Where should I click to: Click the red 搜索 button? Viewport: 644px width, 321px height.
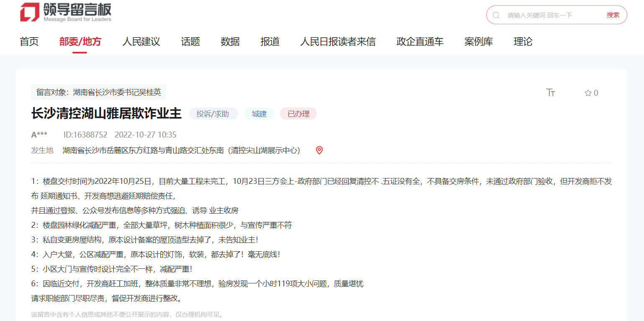(613, 15)
